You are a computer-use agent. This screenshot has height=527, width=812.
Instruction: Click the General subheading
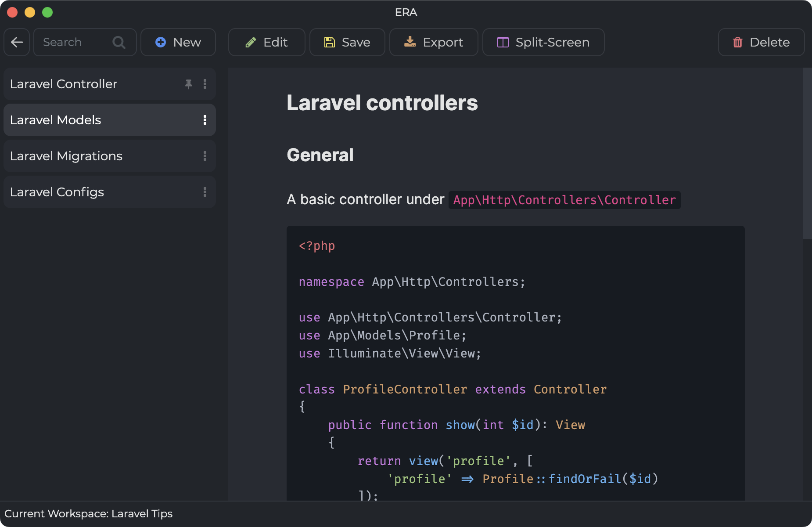point(320,155)
